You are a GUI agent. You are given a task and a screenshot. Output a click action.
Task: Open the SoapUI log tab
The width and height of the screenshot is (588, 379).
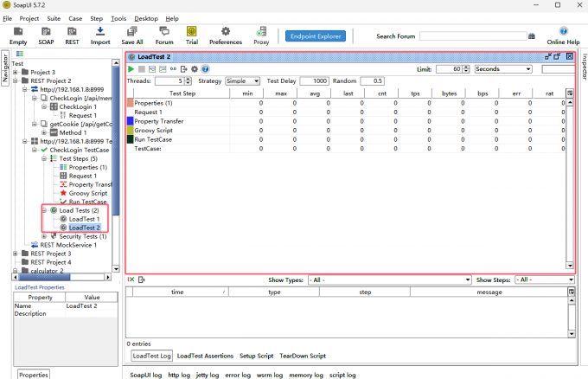(x=146, y=375)
